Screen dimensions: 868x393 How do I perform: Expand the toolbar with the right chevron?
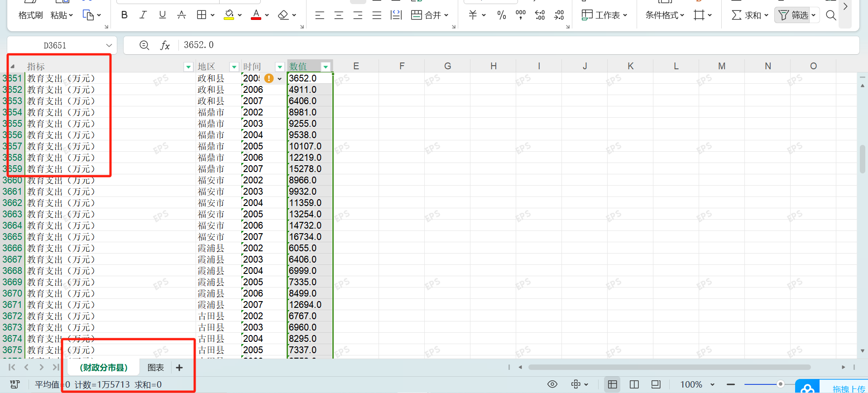click(845, 7)
